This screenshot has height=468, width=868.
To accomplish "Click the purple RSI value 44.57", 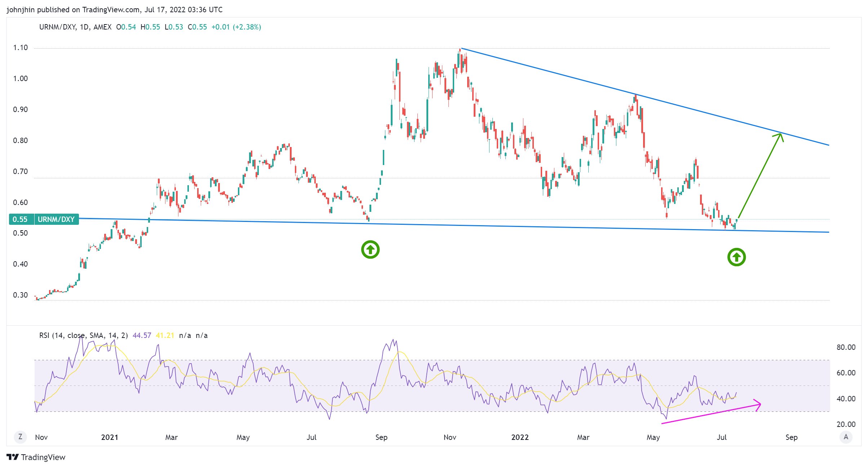I will click(x=142, y=335).
